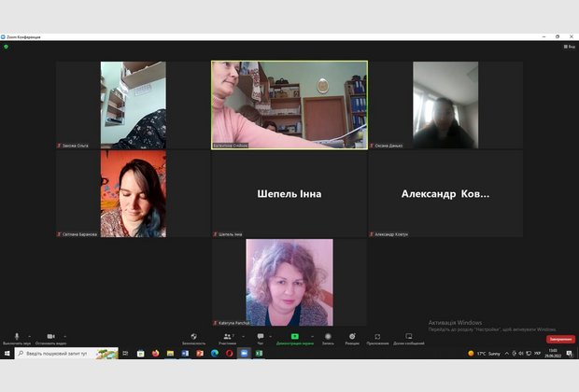The height and width of the screenshot is (392, 579).
Task: Click the green Share Screen button
Action: click(x=294, y=337)
